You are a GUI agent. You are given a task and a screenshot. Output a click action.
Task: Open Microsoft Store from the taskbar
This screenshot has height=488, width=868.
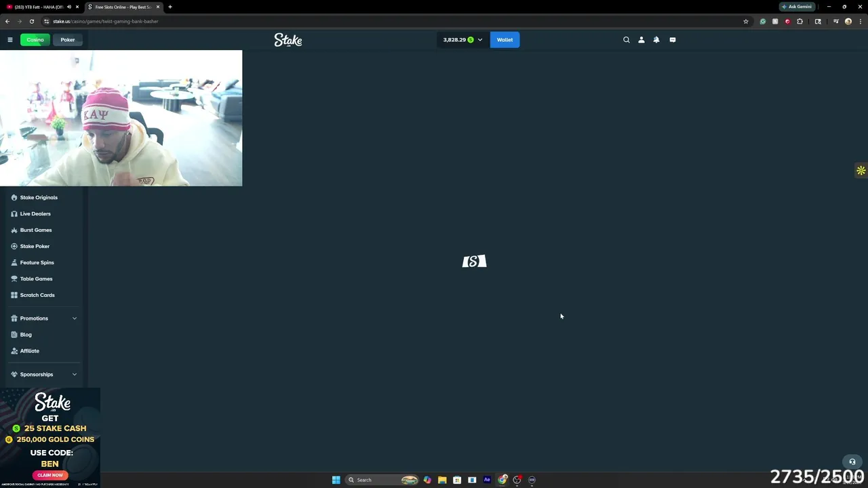pos(457,480)
